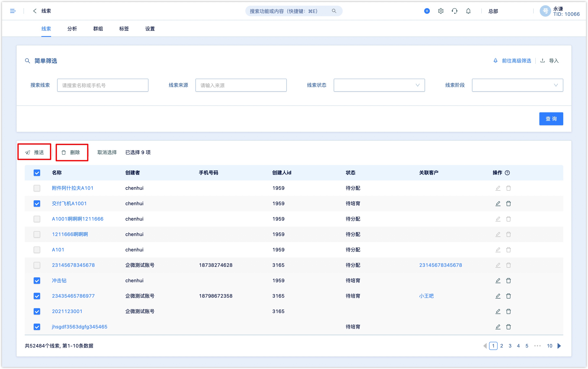This screenshot has height=369, width=588.
Task: Click the blue plus add icon
Action: coord(427,11)
